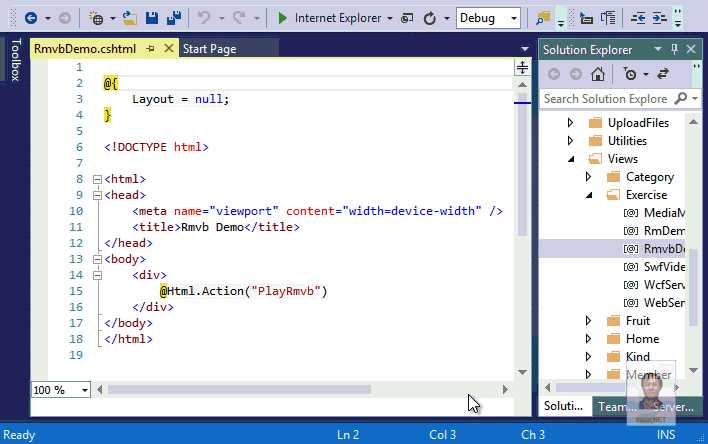Click the Navigate Backward arrow icon
This screenshot has width=708, height=444.
[31, 18]
